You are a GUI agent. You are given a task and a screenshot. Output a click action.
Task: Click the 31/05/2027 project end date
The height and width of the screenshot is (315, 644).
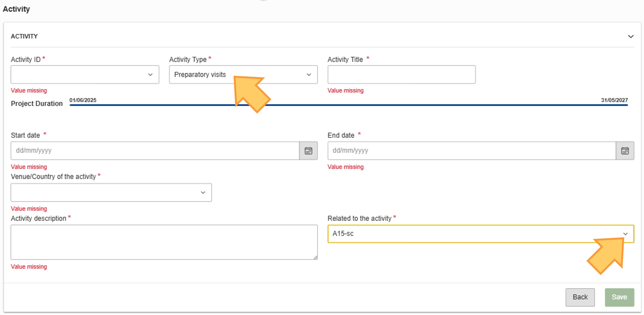(x=614, y=100)
